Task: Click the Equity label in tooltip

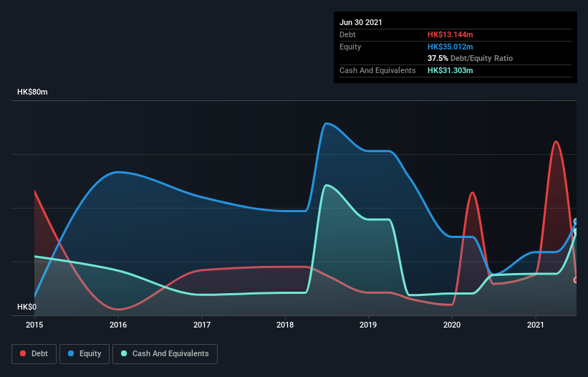Action: (x=350, y=47)
